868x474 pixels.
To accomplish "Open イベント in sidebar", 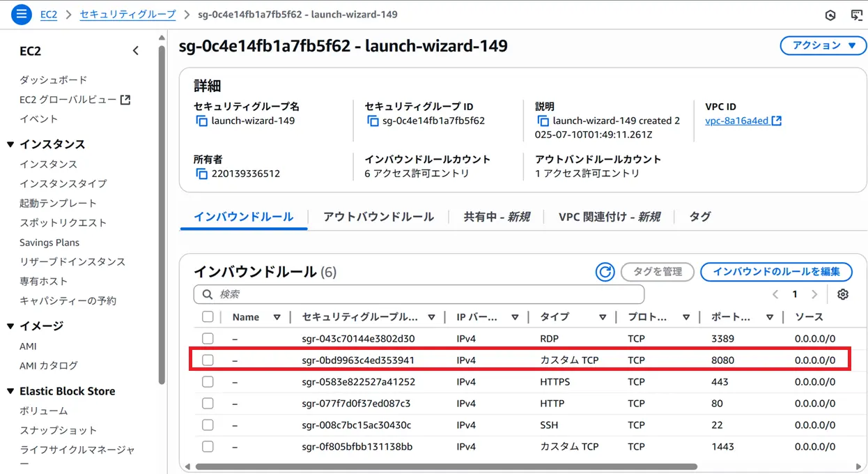I will 39,119.
